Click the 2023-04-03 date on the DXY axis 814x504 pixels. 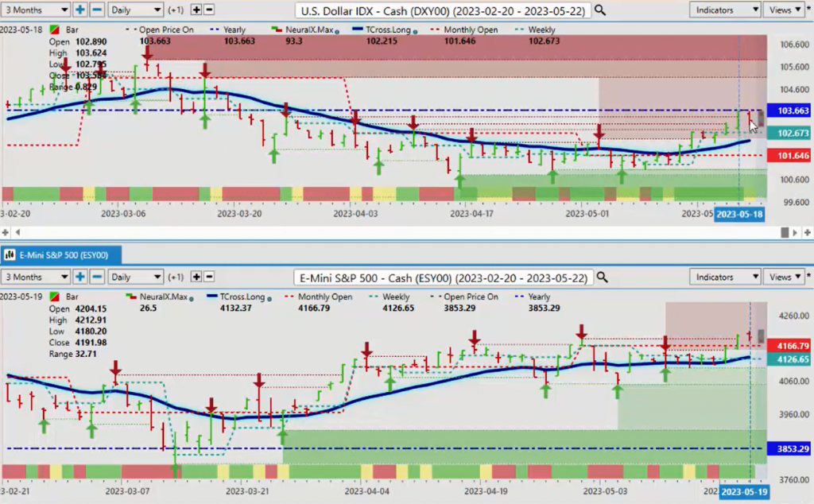click(355, 213)
